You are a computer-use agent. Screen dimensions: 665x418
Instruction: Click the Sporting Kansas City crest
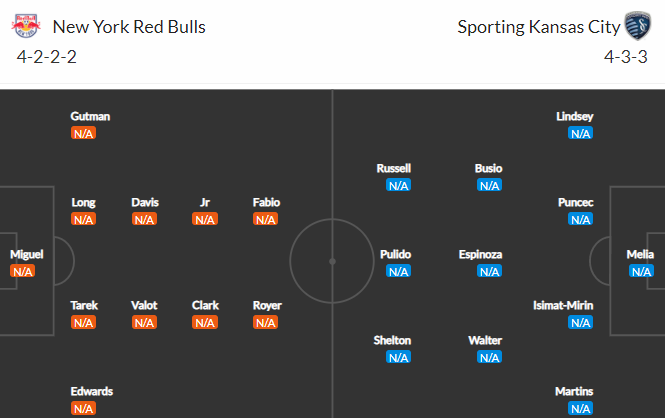tap(637, 26)
